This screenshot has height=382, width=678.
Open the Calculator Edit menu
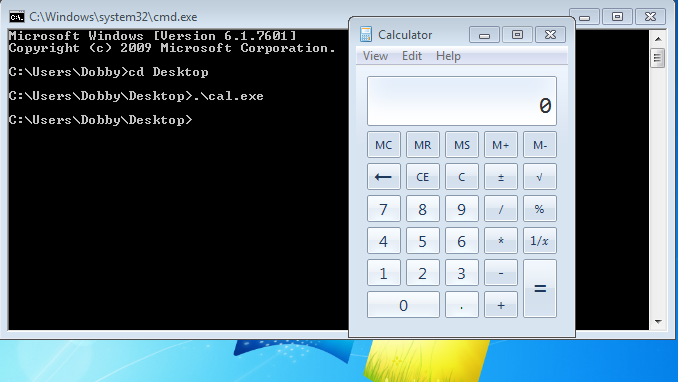[412, 56]
